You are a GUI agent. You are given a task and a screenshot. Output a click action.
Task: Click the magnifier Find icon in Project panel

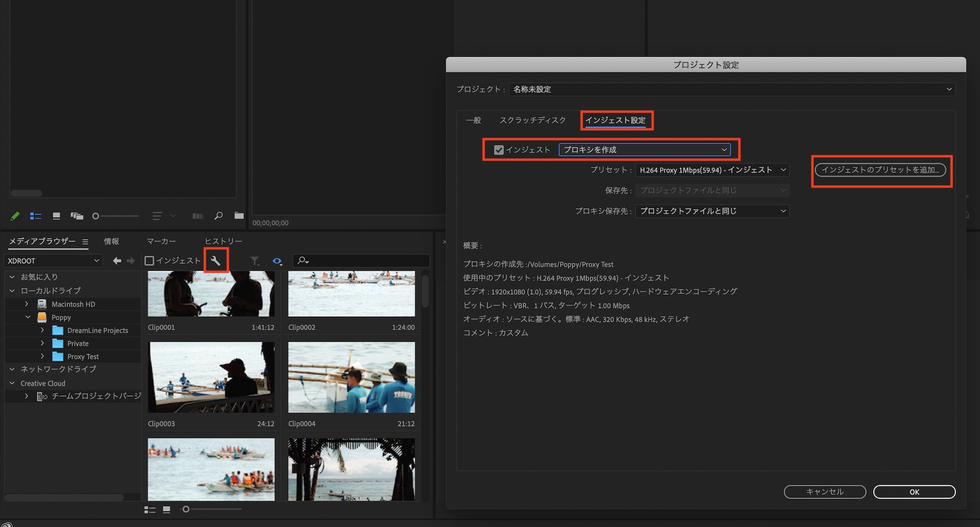pyautogui.click(x=219, y=216)
